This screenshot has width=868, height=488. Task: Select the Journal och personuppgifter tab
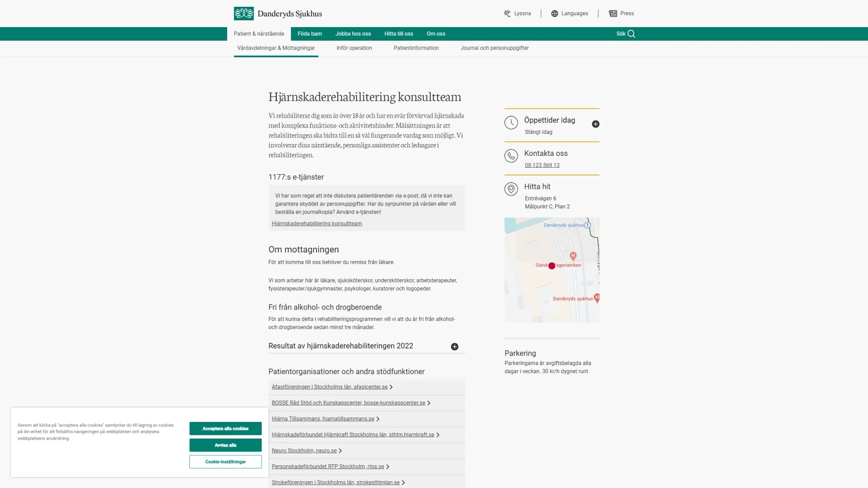point(495,48)
